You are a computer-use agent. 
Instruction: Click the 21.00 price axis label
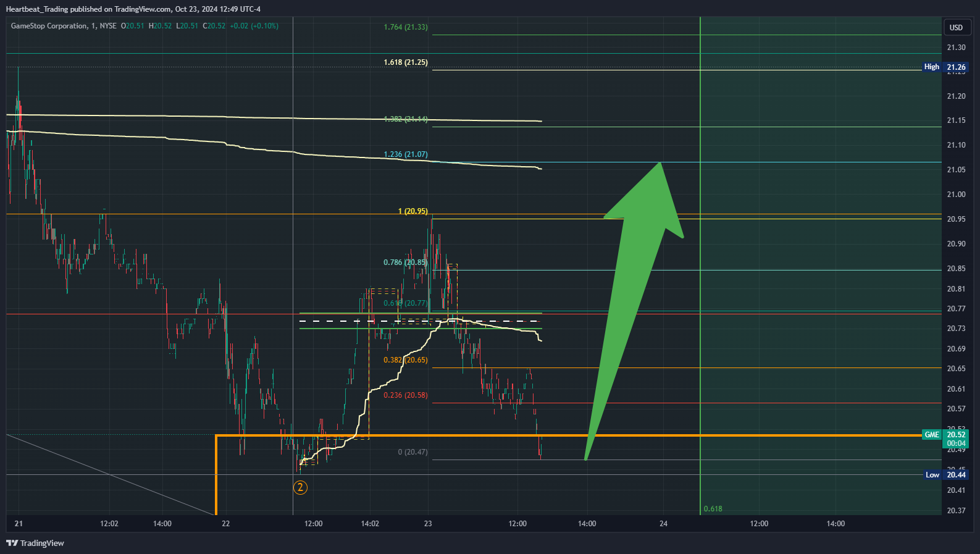[956, 195]
